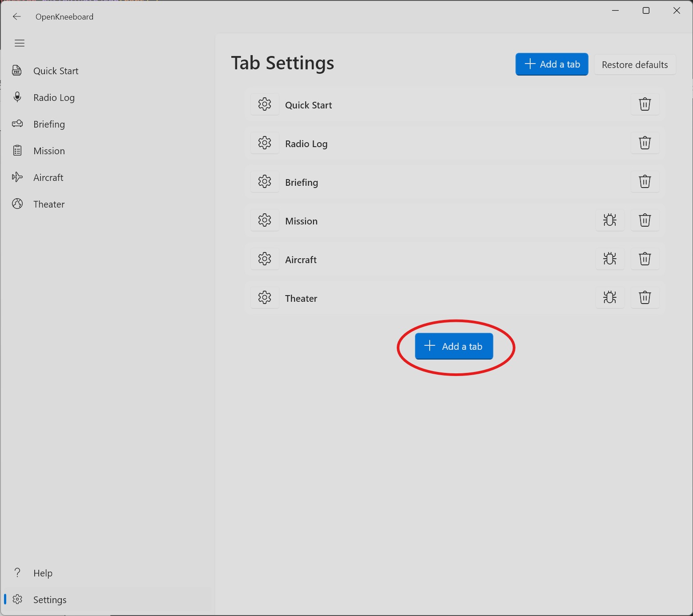Click Add a tab button beside Restore defaults
Screen dimensions: 693x616
click(x=552, y=64)
